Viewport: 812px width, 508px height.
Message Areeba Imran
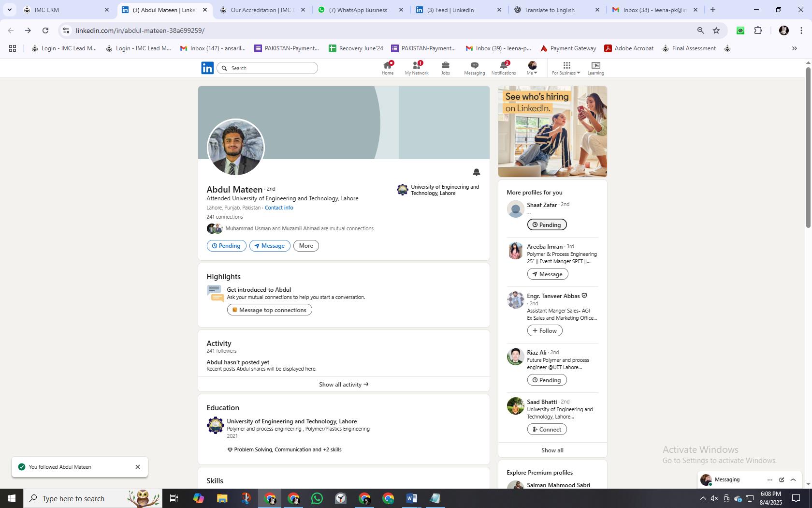click(548, 274)
